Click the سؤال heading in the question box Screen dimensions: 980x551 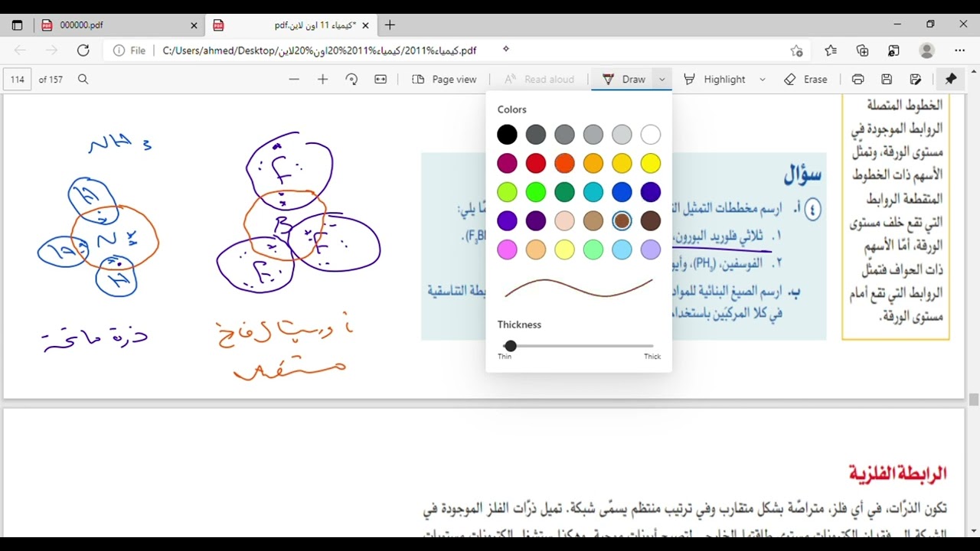click(802, 174)
